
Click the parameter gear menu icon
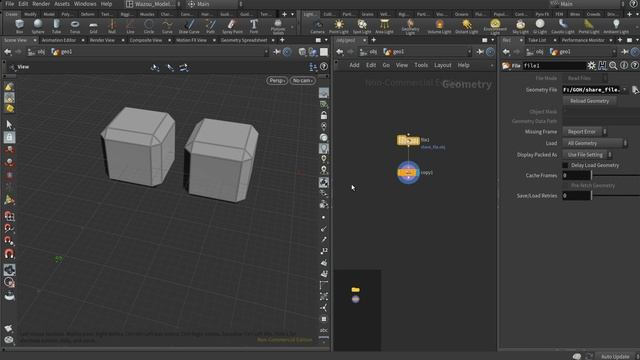(591, 65)
